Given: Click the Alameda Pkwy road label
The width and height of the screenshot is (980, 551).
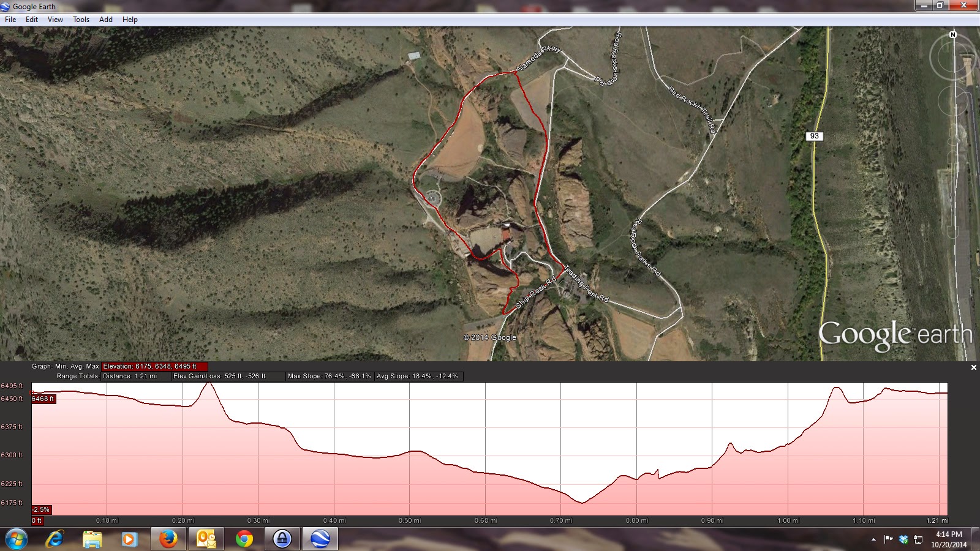Looking at the screenshot, I should pos(539,58).
